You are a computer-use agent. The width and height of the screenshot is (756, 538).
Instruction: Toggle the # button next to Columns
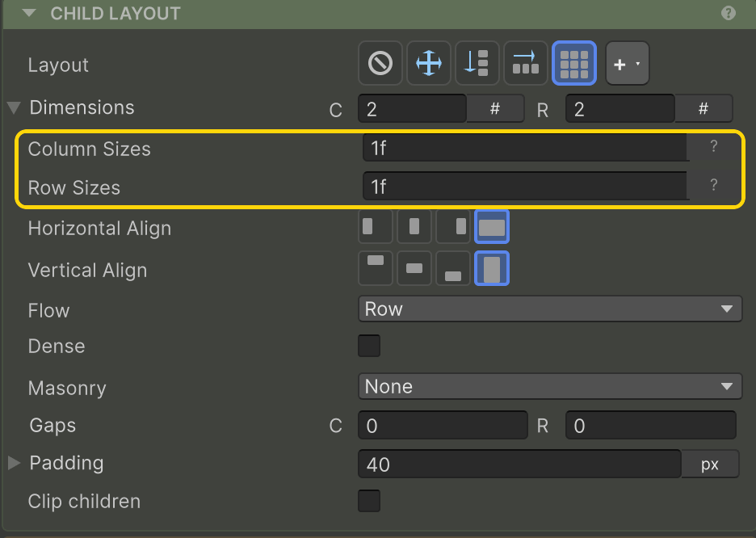(x=495, y=109)
